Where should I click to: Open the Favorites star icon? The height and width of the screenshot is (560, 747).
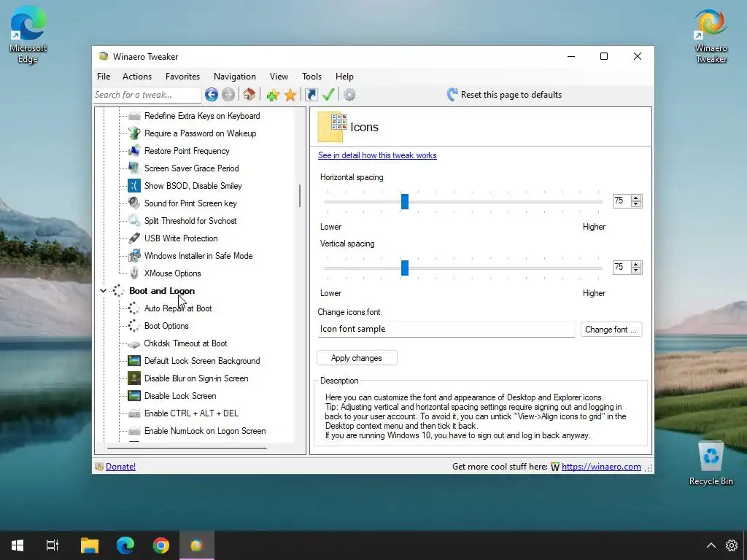290,95
